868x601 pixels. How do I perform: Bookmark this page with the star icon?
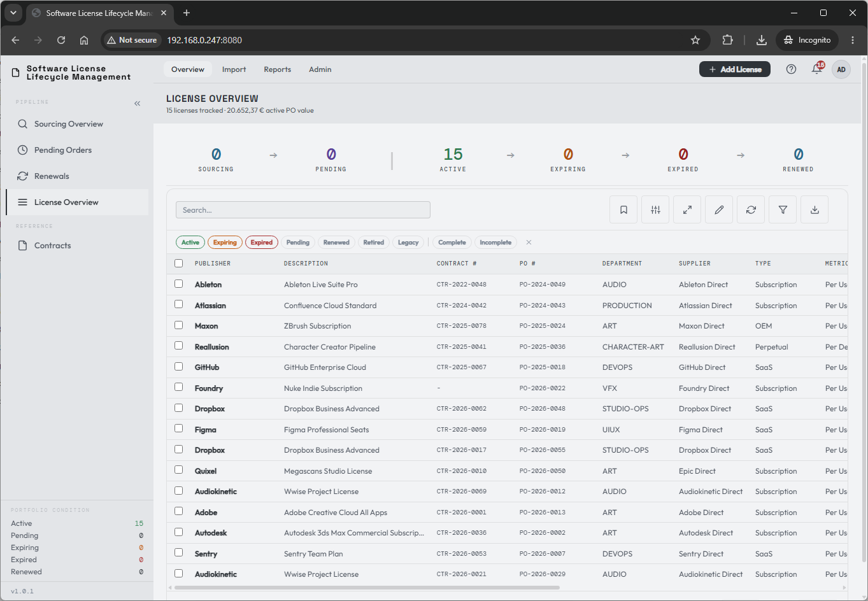[695, 40]
